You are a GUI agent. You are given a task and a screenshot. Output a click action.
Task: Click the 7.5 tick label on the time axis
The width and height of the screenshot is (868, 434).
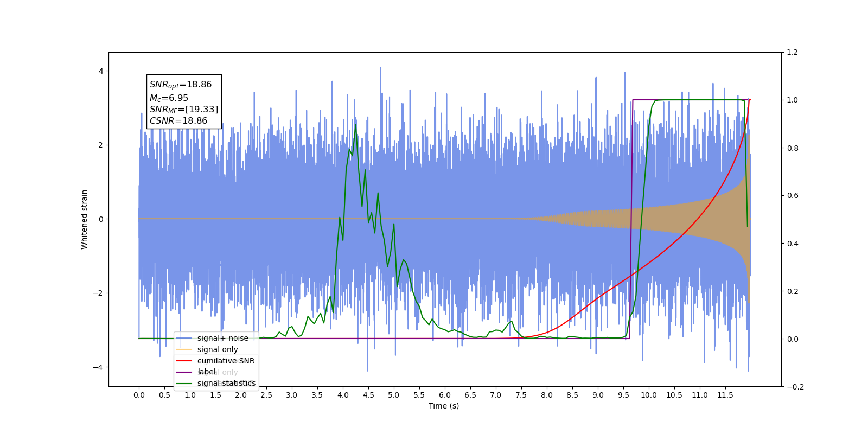[521, 395]
